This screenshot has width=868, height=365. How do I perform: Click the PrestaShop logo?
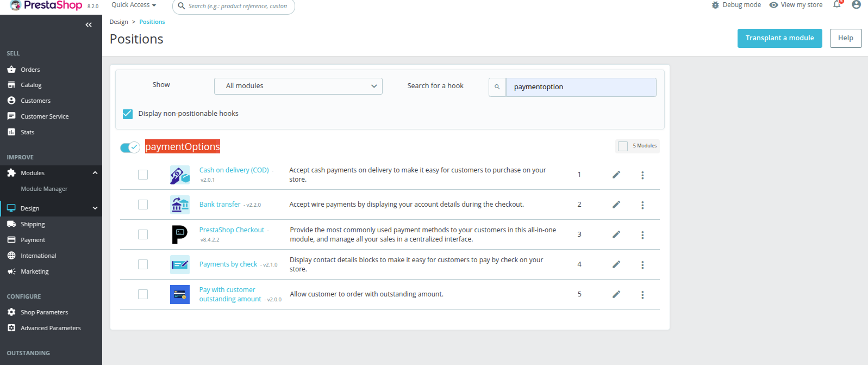tap(47, 5)
